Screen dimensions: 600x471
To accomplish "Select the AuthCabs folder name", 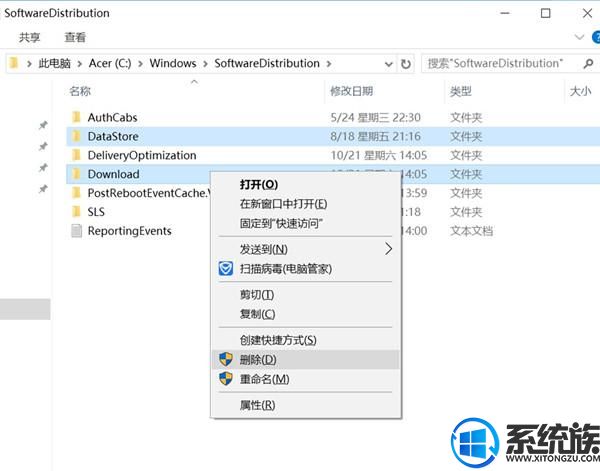I will [x=112, y=117].
